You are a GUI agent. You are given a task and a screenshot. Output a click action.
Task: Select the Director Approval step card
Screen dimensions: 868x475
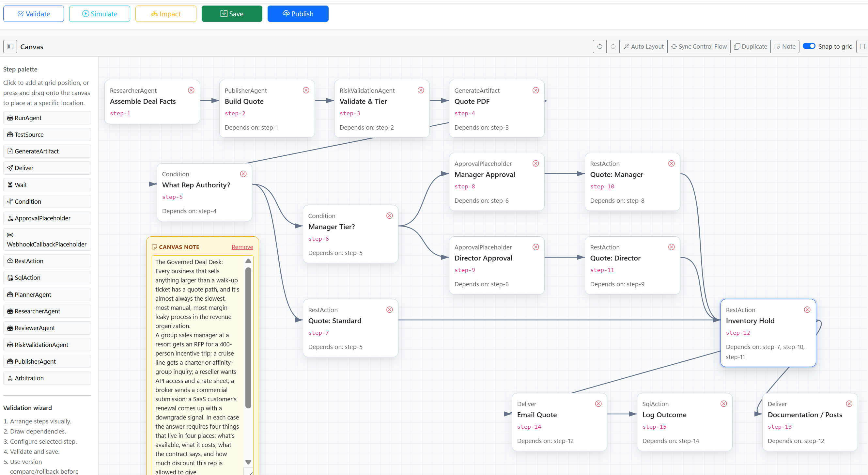[x=497, y=265]
